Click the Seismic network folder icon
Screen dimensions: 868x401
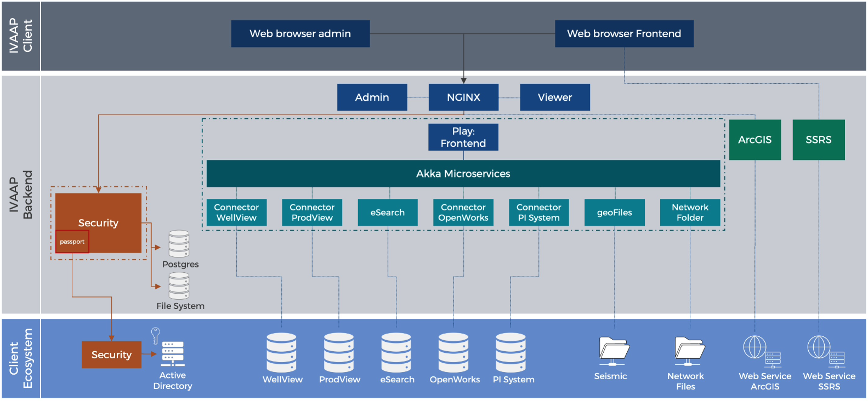(614, 351)
